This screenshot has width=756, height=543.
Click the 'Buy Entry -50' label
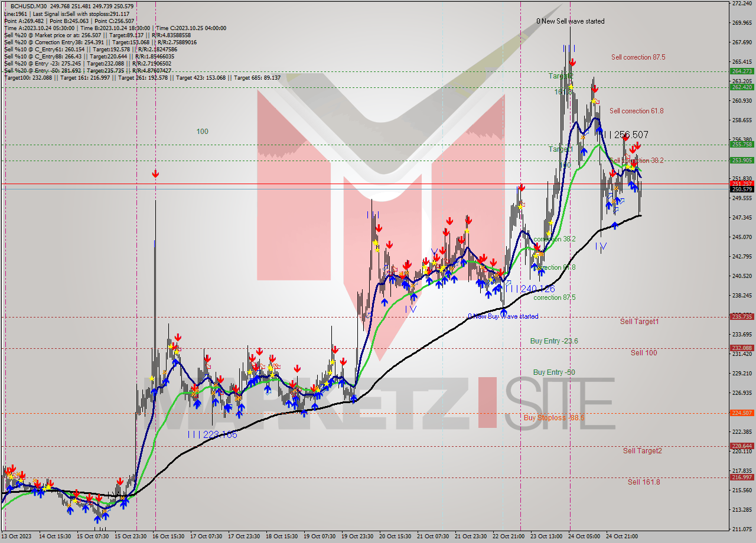[x=554, y=372]
